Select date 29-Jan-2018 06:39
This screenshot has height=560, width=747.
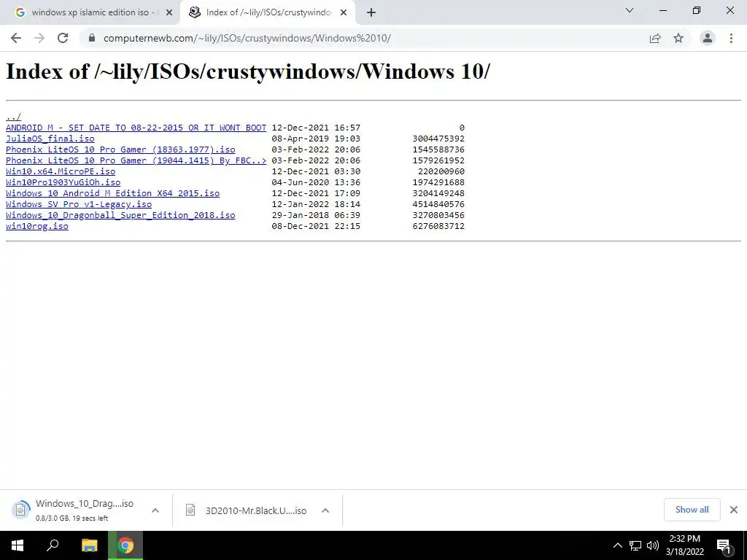[316, 215]
